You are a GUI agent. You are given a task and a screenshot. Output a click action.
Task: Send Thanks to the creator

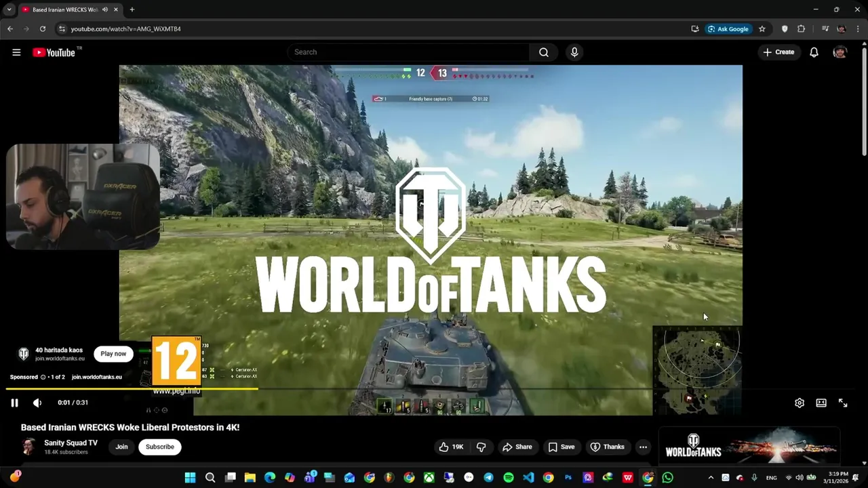[x=607, y=447]
